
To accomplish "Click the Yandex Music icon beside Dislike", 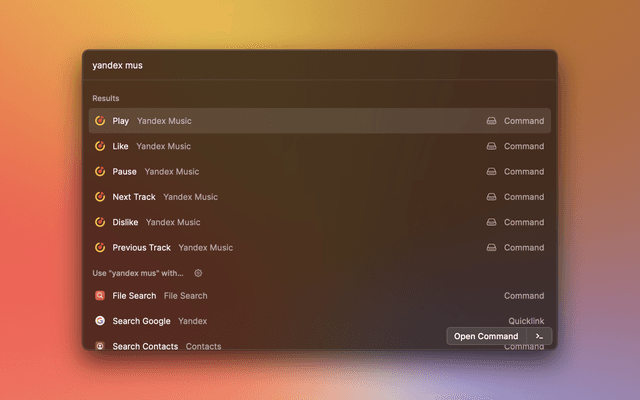I will [100, 222].
